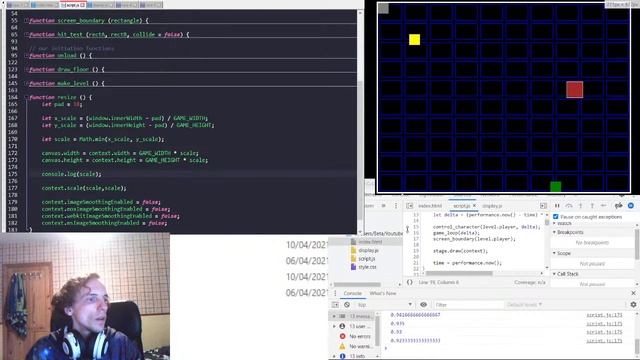Open script.js:175 link beside 0.93 log

click(604, 332)
